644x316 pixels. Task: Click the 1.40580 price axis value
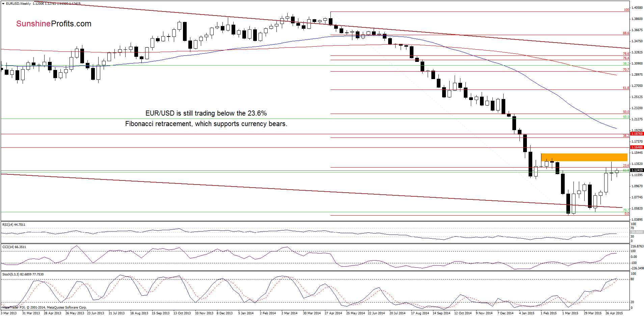coord(637,7)
